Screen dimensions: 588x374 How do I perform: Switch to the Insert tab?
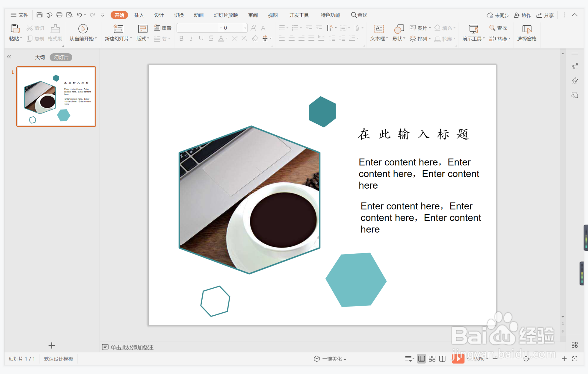(x=139, y=15)
